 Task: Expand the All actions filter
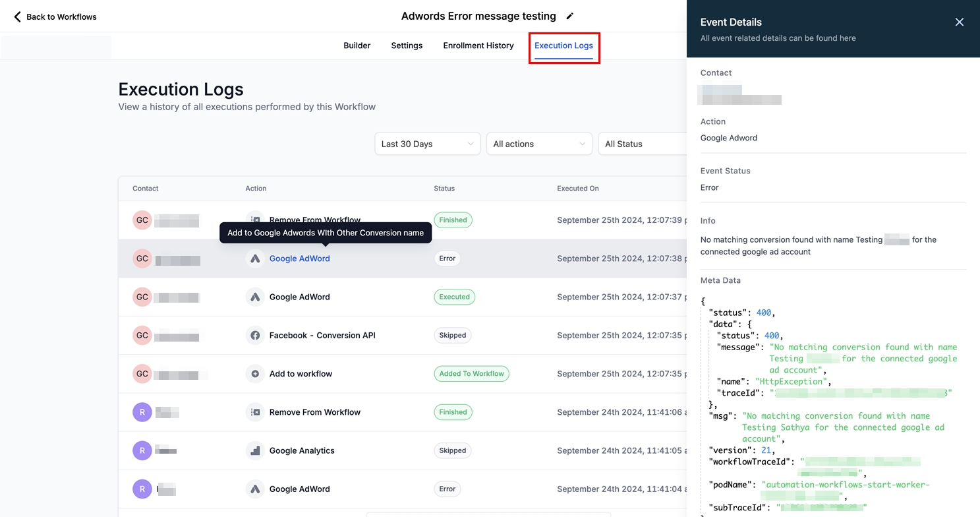[538, 144]
